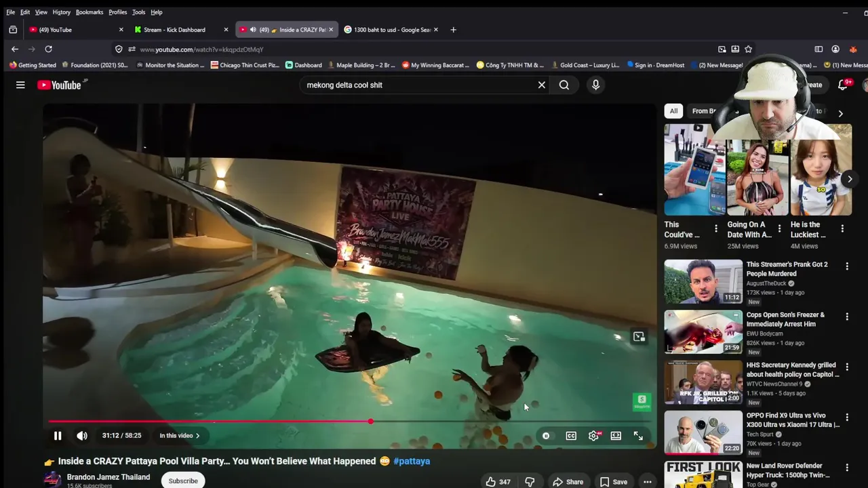Open menu for 'OPPO Find X9 Ultra' video
Screen dimensions: 868x488
847,418
